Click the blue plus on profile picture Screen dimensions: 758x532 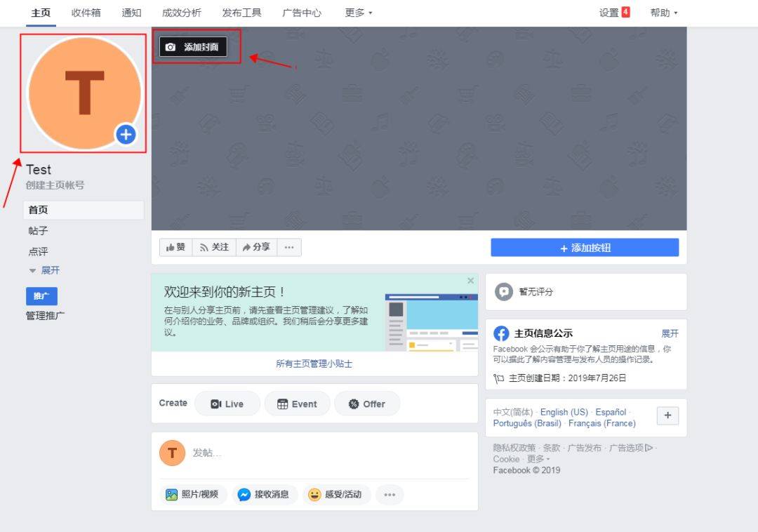126,134
